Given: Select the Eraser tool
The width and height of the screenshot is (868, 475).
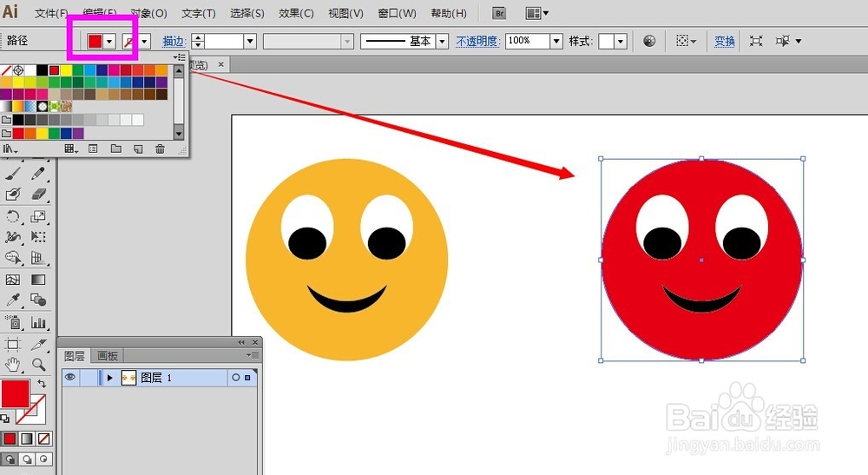Looking at the screenshot, I should [x=38, y=194].
